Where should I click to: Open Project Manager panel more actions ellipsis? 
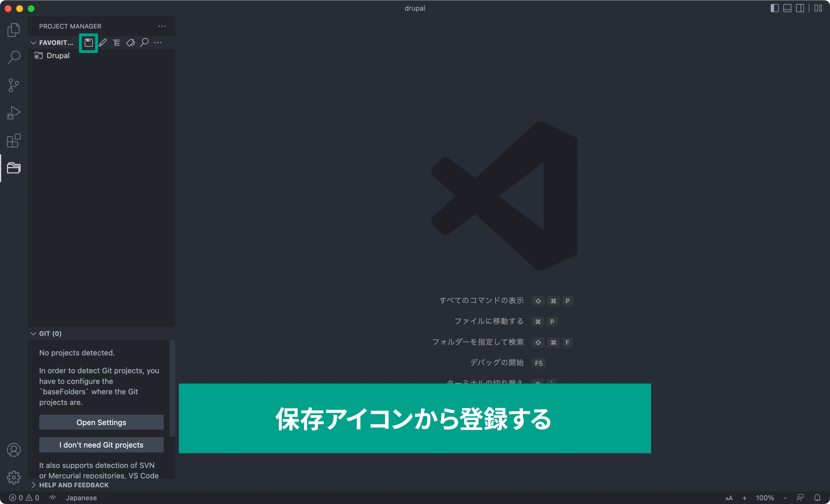162,26
